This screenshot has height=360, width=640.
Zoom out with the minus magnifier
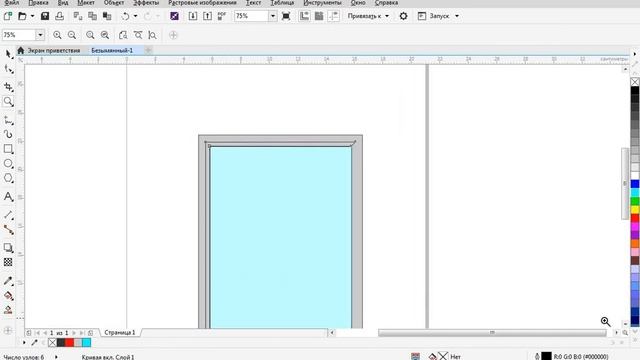pyautogui.click(x=72, y=35)
